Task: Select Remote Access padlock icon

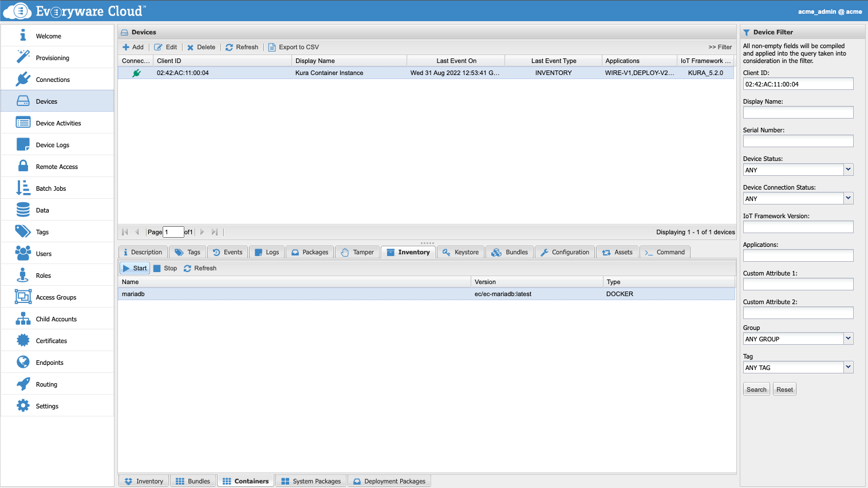Action: tap(23, 166)
